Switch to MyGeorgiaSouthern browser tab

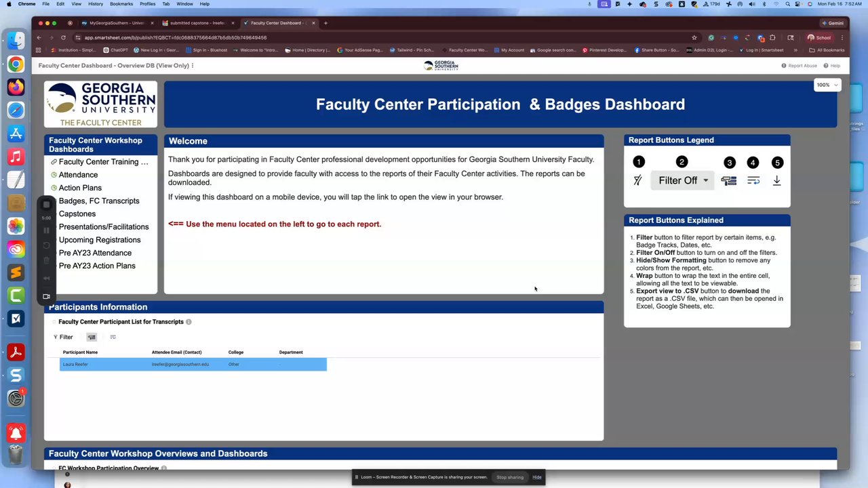[x=117, y=23]
